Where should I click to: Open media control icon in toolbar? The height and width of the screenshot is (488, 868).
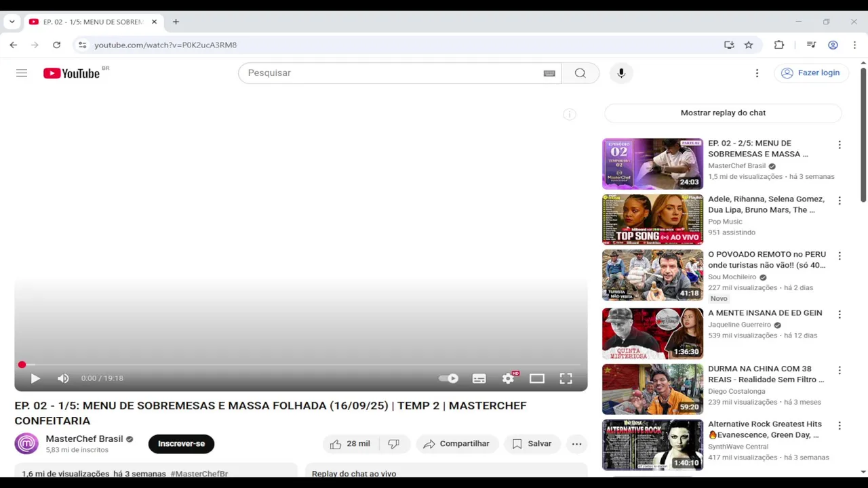tap(811, 45)
